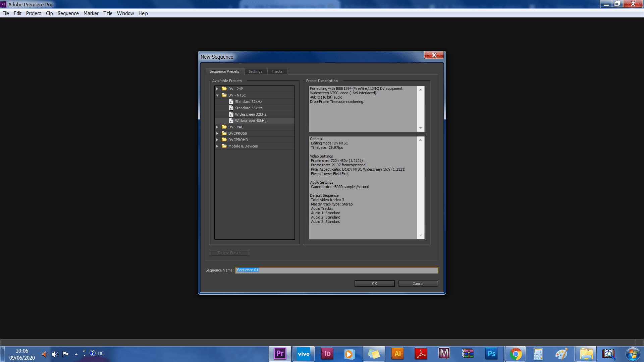Click the Google Chrome taskbar icon
This screenshot has width=644, height=362.
516,354
